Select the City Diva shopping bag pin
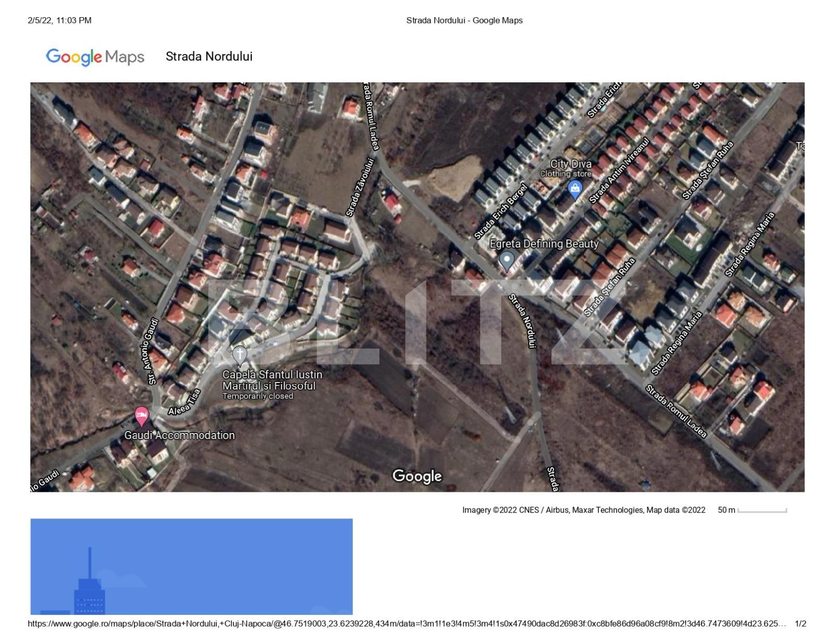 (x=574, y=190)
